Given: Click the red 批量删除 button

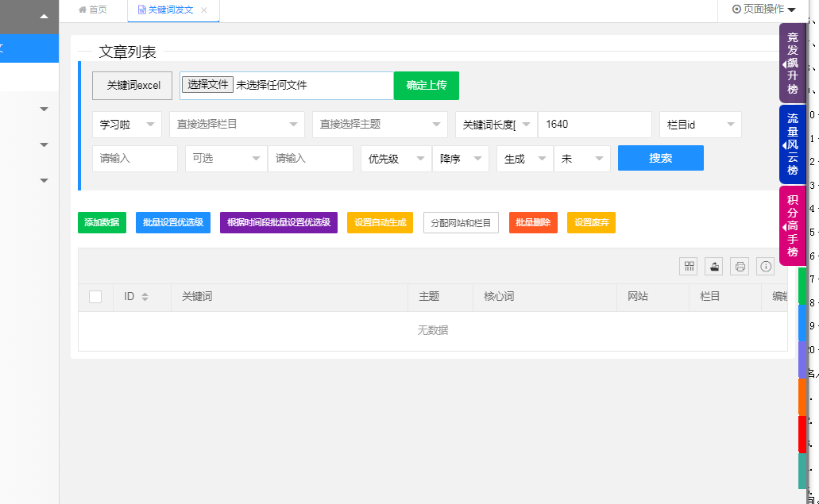Looking at the screenshot, I should 533,223.
